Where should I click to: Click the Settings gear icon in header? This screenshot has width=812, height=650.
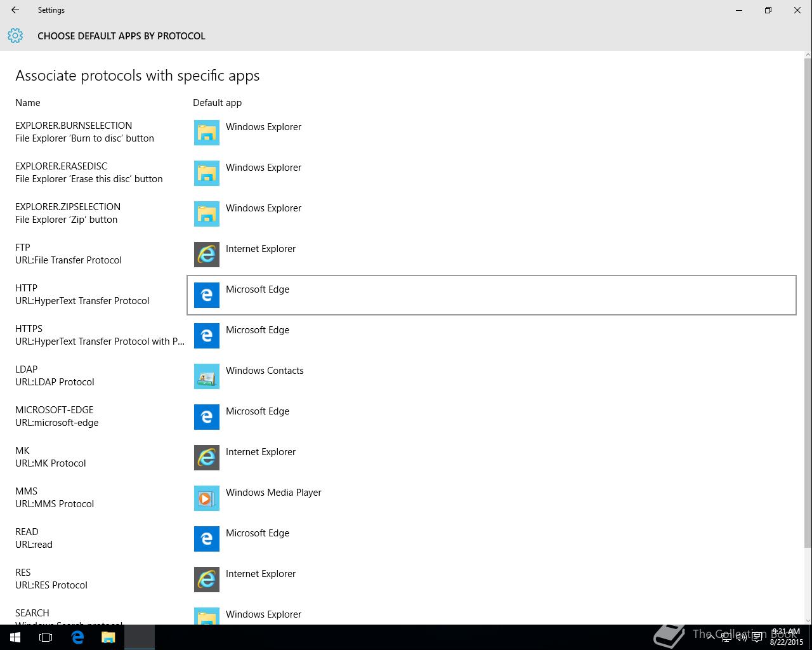tap(15, 36)
